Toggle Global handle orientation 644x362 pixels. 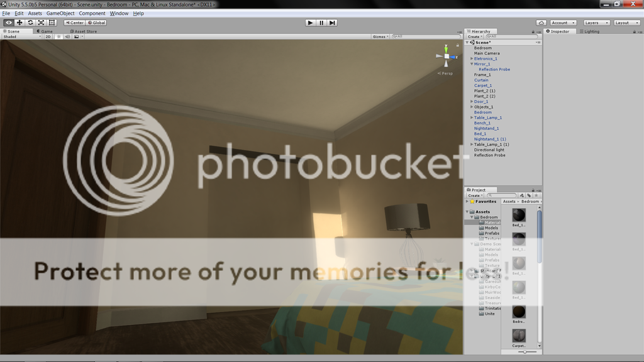[97, 23]
